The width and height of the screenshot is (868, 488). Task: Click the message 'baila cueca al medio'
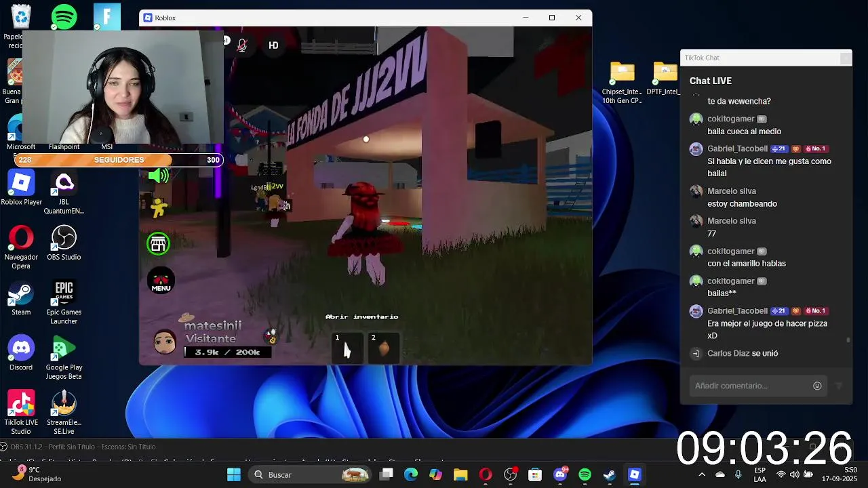pos(744,131)
